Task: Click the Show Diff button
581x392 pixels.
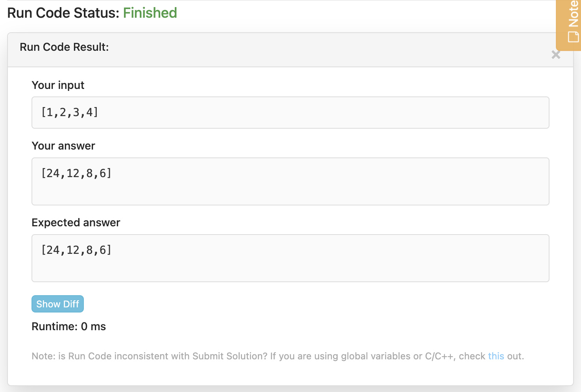Action: coord(57,304)
